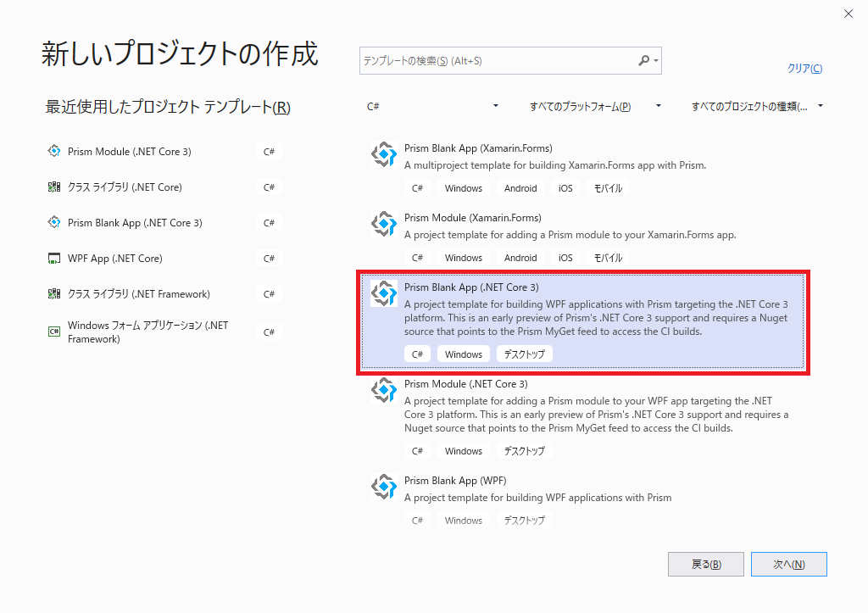Click the クラス ライブラリ (.NET Core) recent template icon
The image size is (868, 613).
click(53, 187)
